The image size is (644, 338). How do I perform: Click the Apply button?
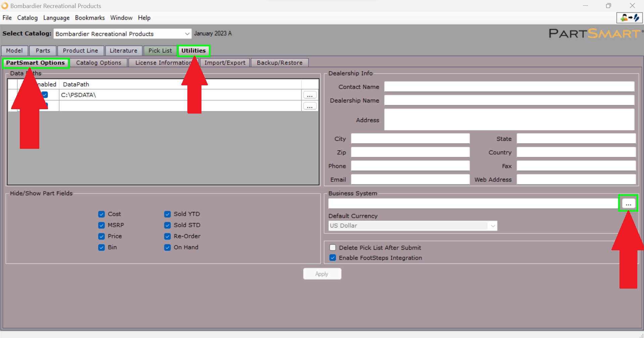pos(322,274)
